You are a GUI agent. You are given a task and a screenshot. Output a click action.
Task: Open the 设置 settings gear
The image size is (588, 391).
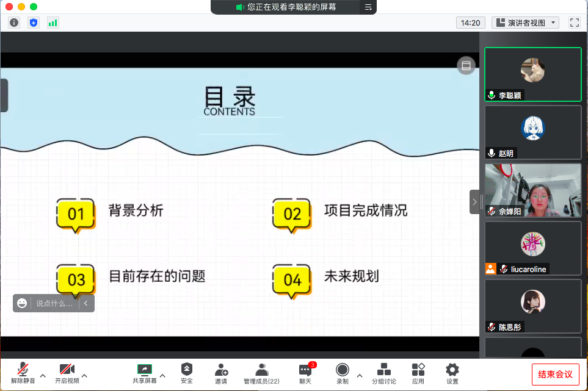coord(452,373)
